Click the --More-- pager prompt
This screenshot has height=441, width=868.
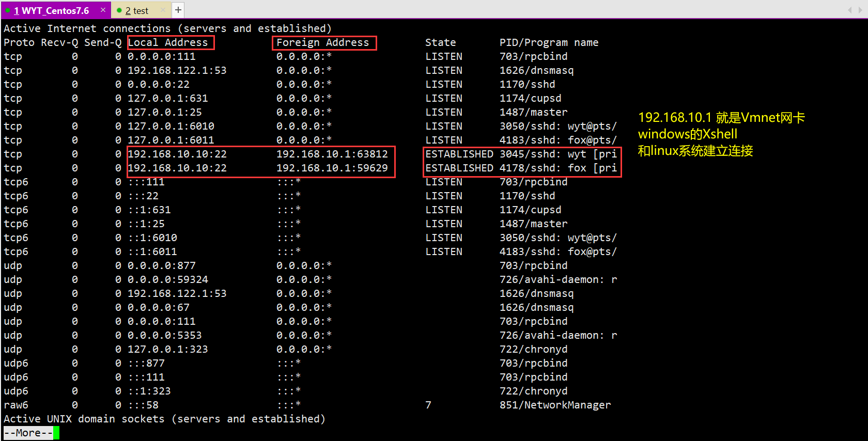click(x=28, y=433)
